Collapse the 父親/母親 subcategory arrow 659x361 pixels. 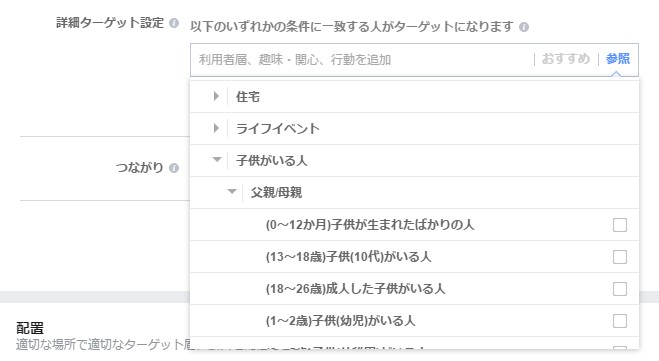[x=232, y=192]
